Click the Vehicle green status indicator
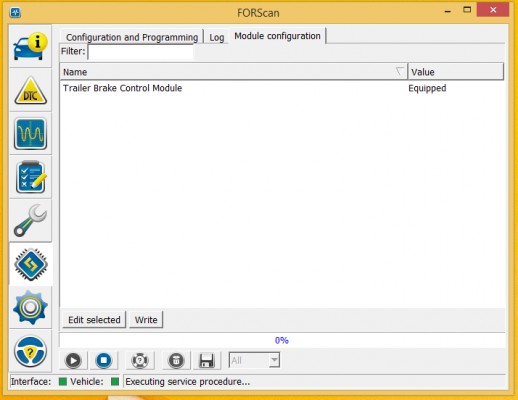This screenshot has height=400, width=518. 115,381
